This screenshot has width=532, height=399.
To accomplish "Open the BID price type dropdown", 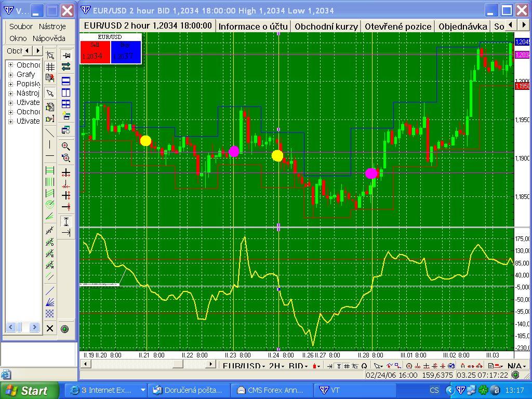I will [x=298, y=366].
